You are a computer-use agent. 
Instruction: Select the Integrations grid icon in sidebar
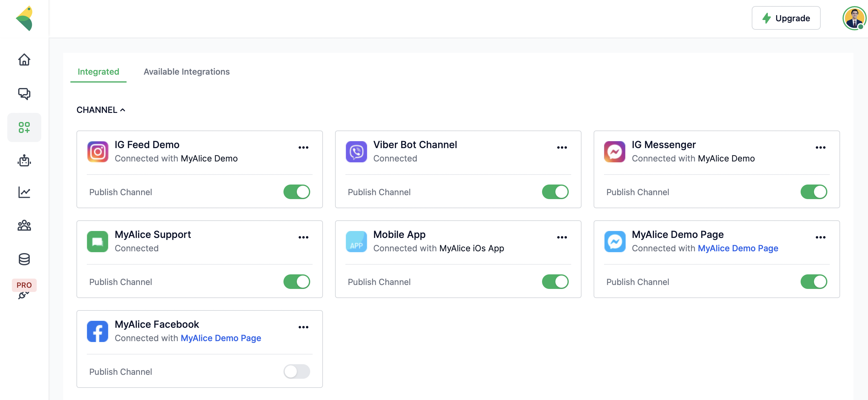pyautogui.click(x=24, y=127)
